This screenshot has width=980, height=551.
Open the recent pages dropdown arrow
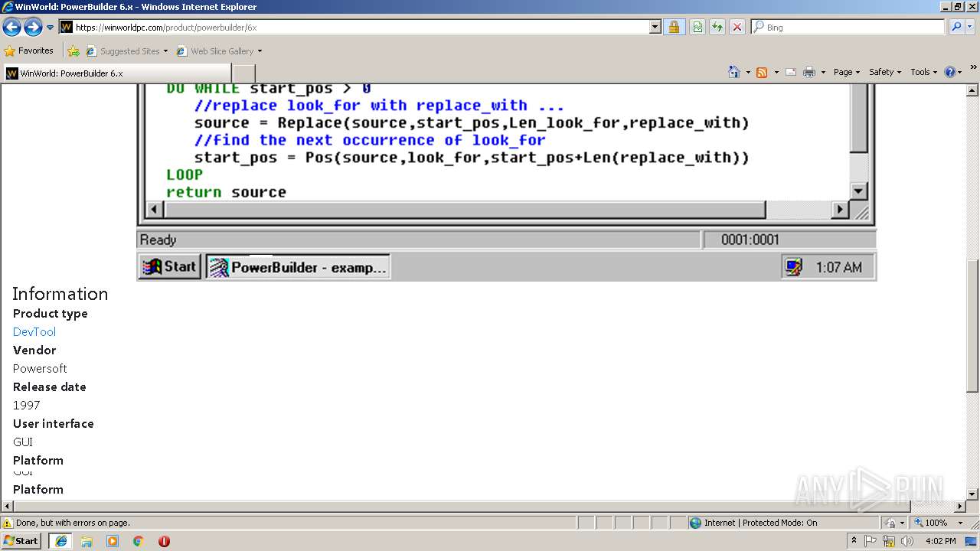(x=51, y=28)
